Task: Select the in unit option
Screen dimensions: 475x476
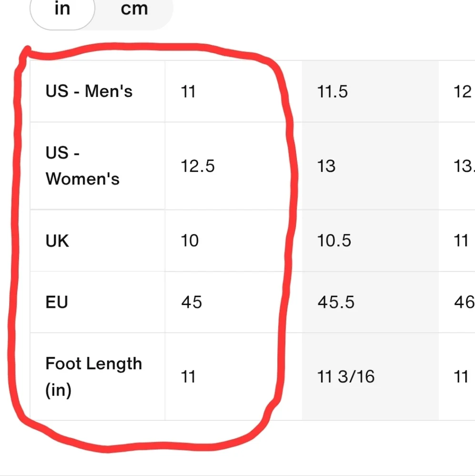Action: tap(62, 9)
